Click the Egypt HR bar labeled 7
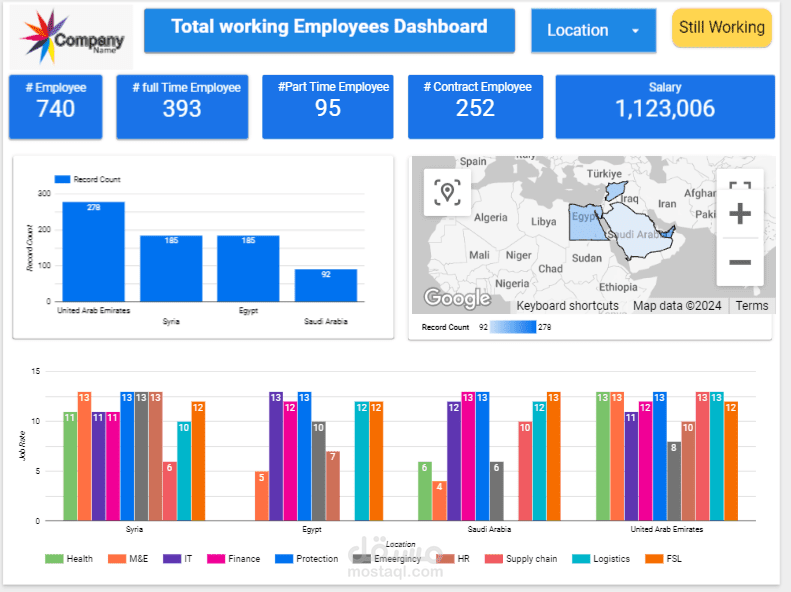This screenshot has width=791, height=592. pos(332,486)
